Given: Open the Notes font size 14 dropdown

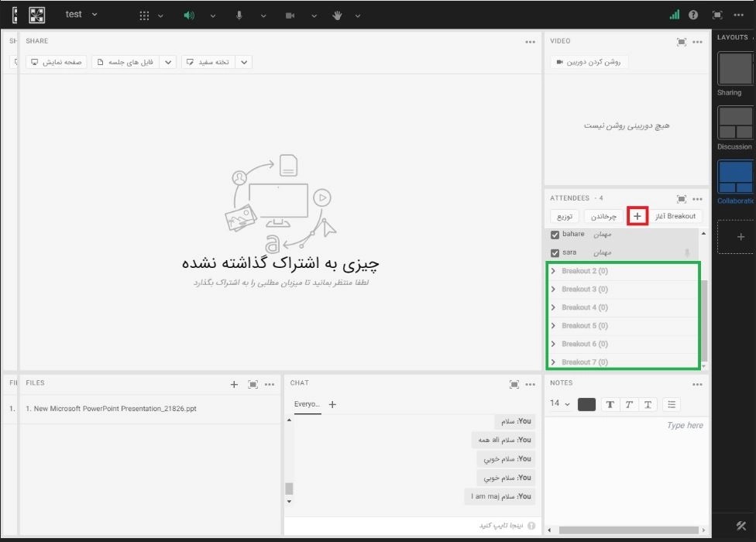Looking at the screenshot, I should coord(560,403).
